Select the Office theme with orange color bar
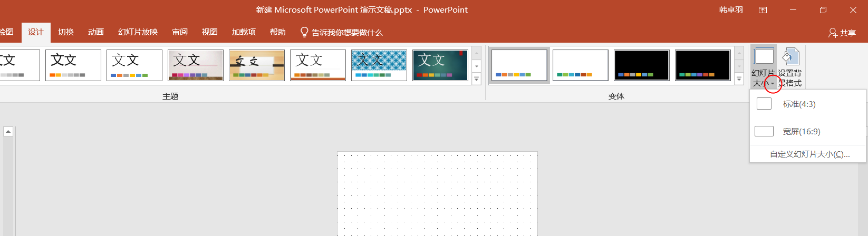The height and width of the screenshot is (236, 868). tap(73, 65)
